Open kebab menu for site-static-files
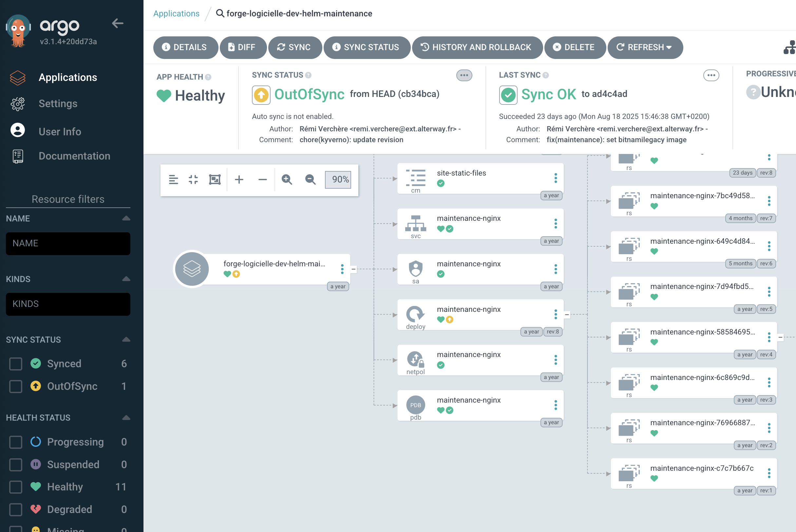Image resolution: width=796 pixels, height=532 pixels. (x=556, y=178)
